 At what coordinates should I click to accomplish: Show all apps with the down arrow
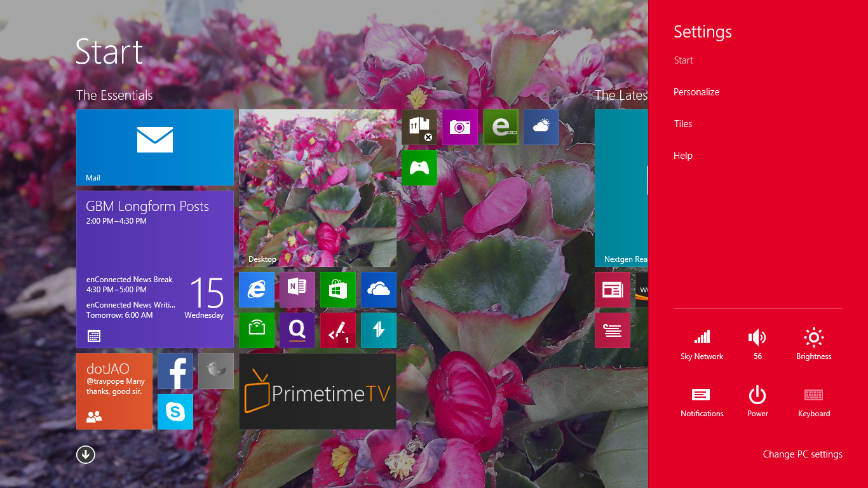[x=86, y=454]
